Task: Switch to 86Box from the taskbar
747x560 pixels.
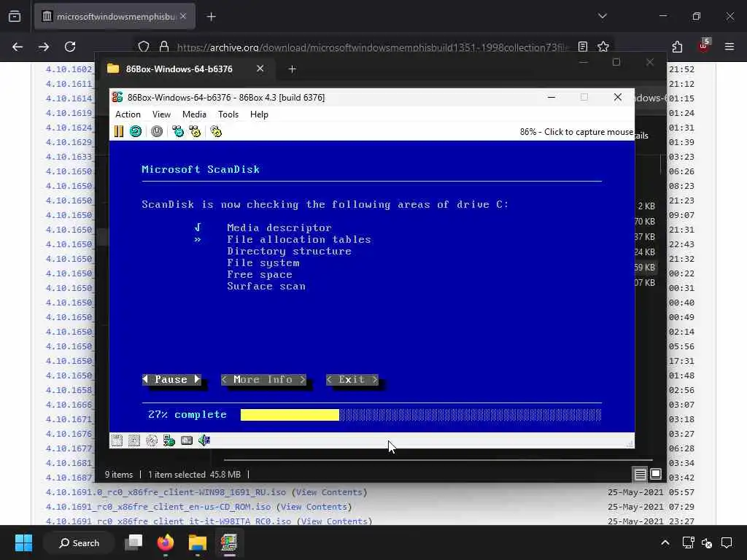Action: coord(228,542)
